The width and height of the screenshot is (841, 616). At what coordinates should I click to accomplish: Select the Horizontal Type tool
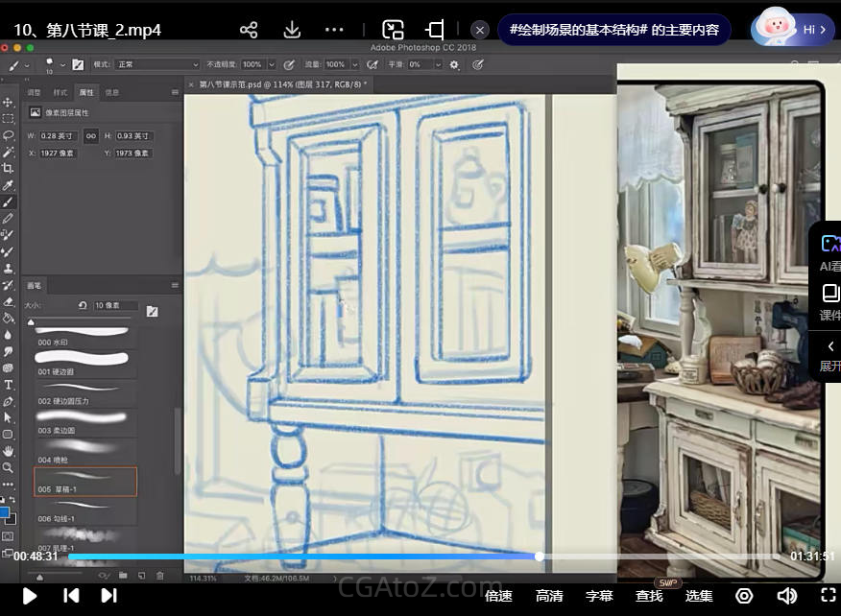click(8, 385)
